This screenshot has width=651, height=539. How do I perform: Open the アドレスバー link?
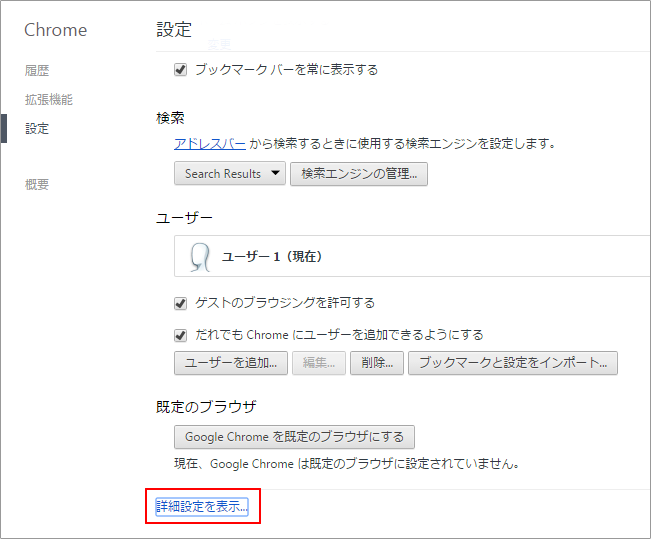click(210, 144)
